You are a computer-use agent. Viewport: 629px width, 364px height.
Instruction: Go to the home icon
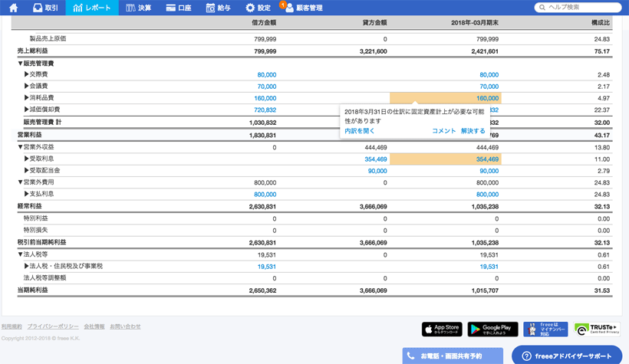coord(13,8)
